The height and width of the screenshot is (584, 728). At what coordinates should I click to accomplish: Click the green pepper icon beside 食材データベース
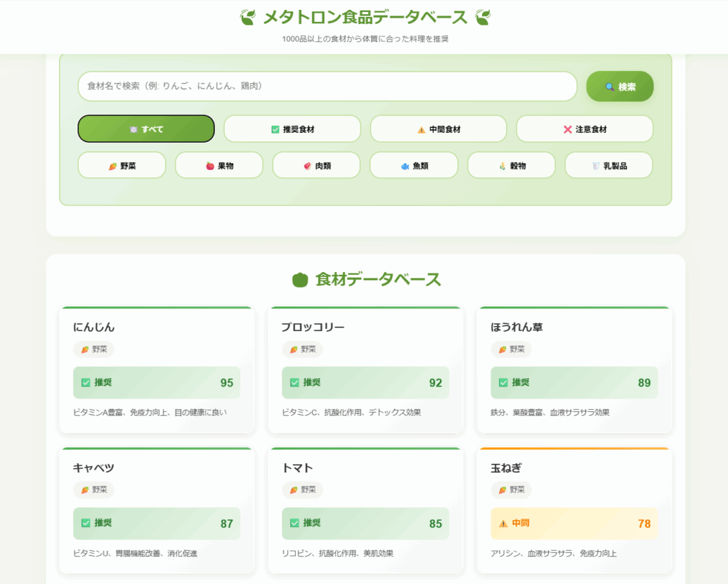click(300, 280)
